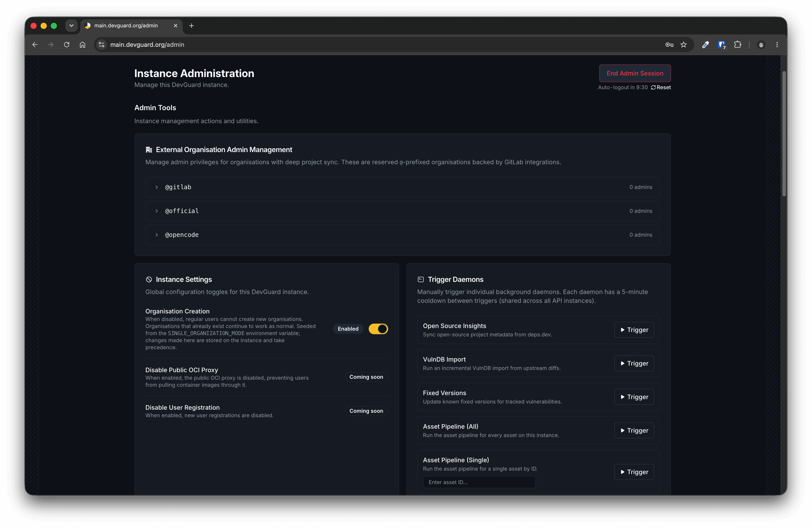
Task: Click the Auto-logout countdown text
Action: click(x=623, y=87)
